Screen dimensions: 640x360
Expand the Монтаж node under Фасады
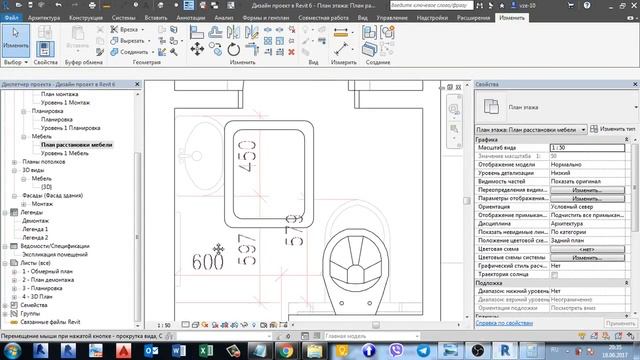coord(24,204)
